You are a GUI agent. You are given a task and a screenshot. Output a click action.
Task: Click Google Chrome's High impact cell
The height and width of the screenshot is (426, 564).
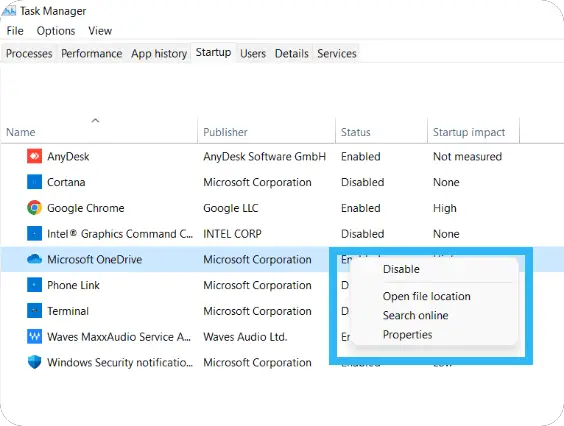[445, 208]
